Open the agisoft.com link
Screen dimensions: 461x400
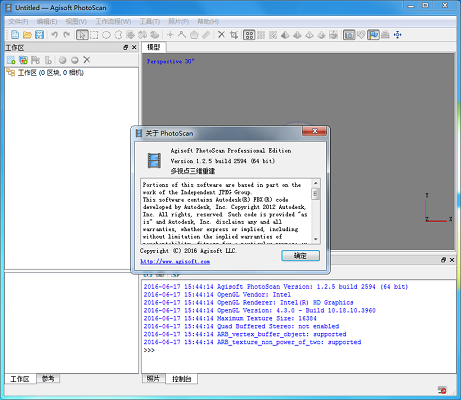[x=175, y=262]
